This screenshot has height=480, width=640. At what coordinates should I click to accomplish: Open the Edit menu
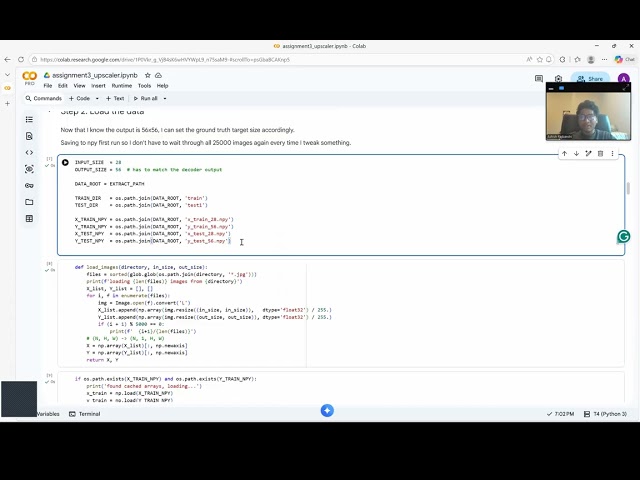pos(62,86)
